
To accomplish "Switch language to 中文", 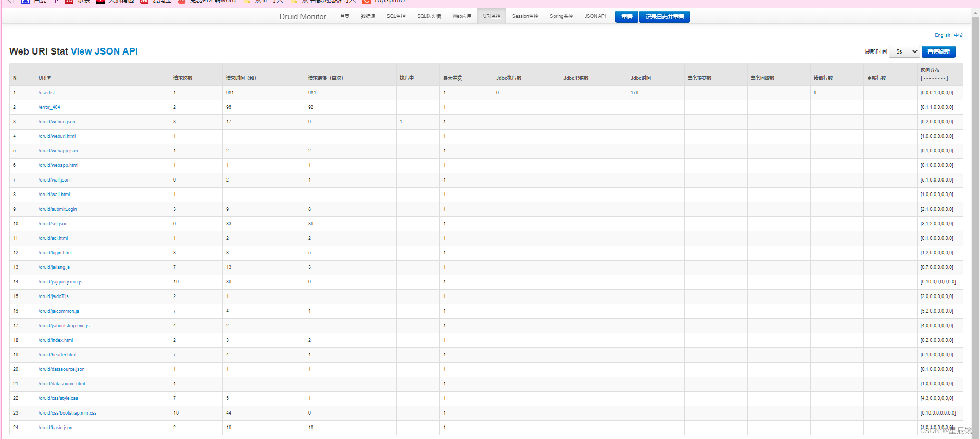I will click(x=959, y=35).
